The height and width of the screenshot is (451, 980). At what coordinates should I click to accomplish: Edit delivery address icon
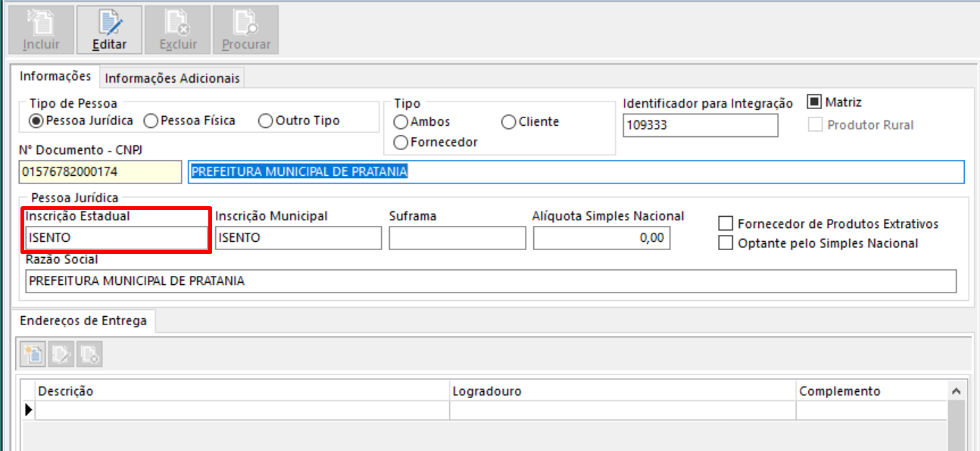tap(62, 354)
